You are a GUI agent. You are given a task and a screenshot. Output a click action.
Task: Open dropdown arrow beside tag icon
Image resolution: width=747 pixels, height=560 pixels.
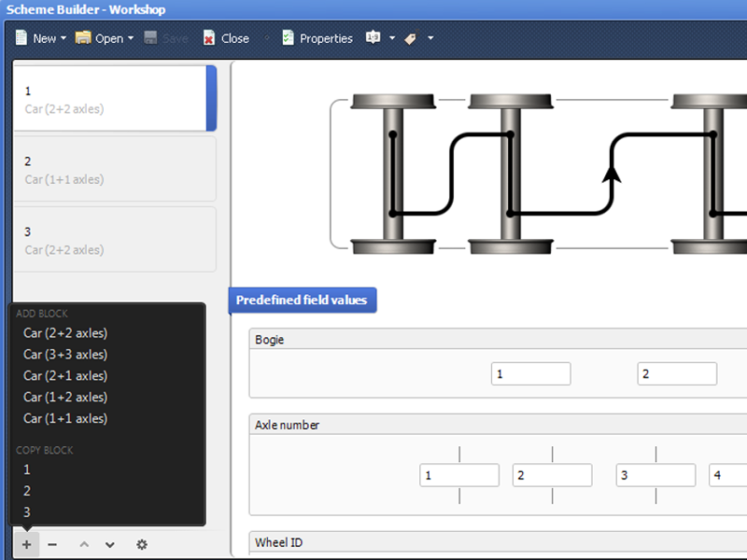(430, 37)
